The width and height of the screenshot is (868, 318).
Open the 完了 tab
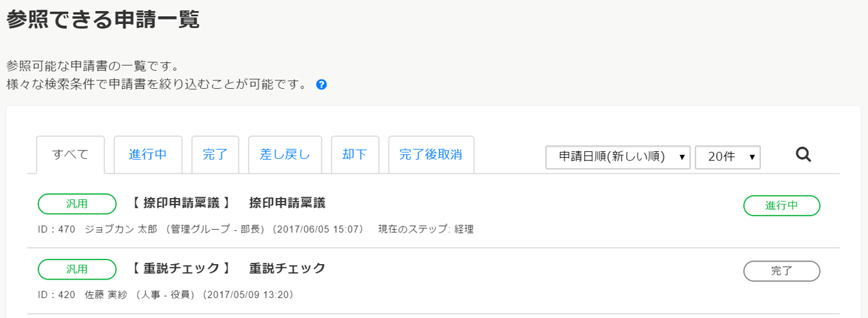[216, 154]
